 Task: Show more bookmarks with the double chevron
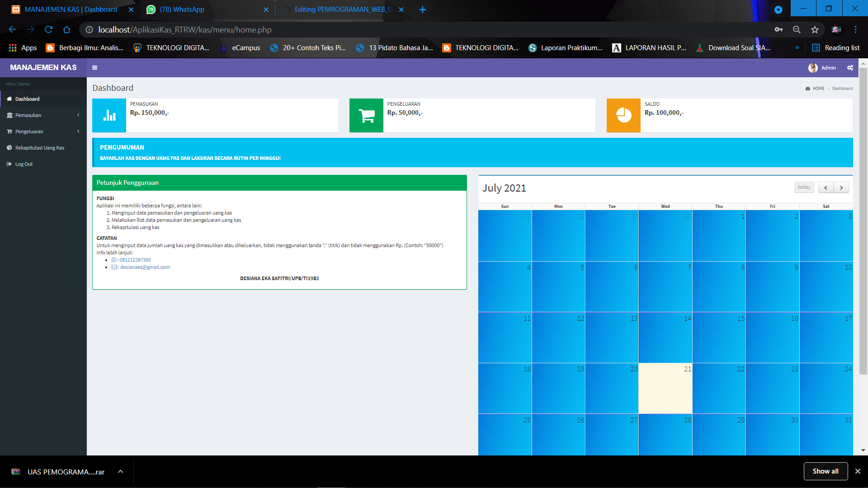797,48
